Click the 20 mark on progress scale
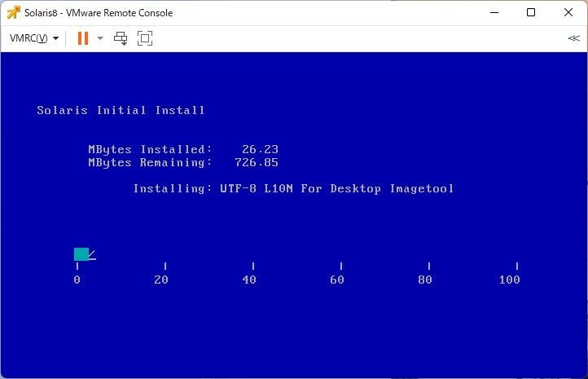588x379 pixels. [161, 280]
